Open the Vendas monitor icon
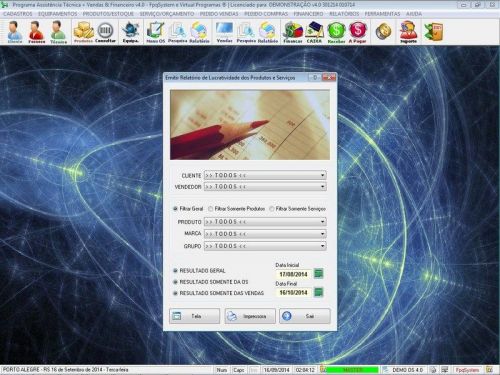Screen dimensions: 500x375 pyautogui.click(x=224, y=32)
